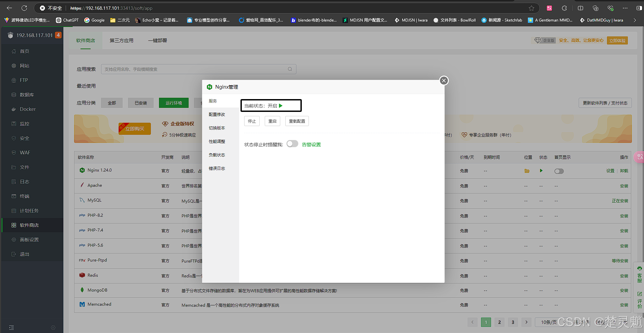Toggle the 状态停止时提醒我 switch
Image resolution: width=644 pixels, height=333 pixels.
click(292, 144)
